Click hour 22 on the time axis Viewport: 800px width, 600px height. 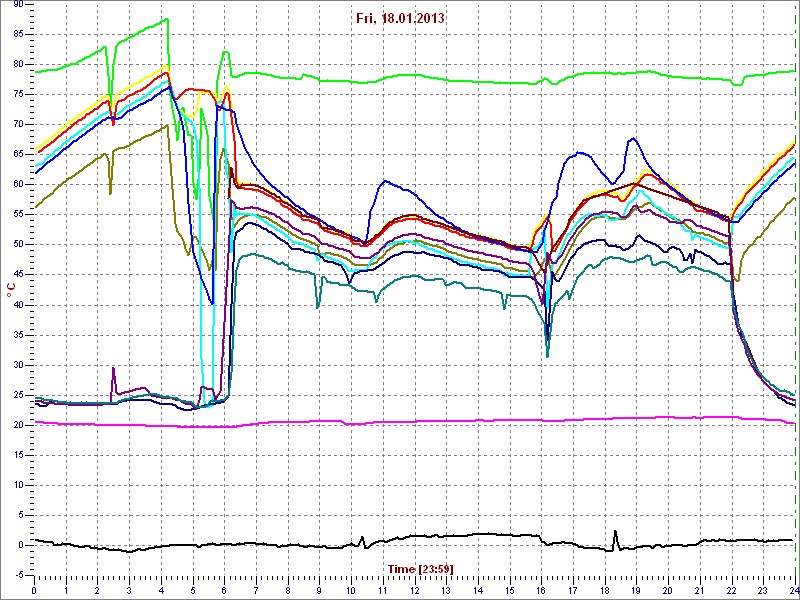point(731,590)
